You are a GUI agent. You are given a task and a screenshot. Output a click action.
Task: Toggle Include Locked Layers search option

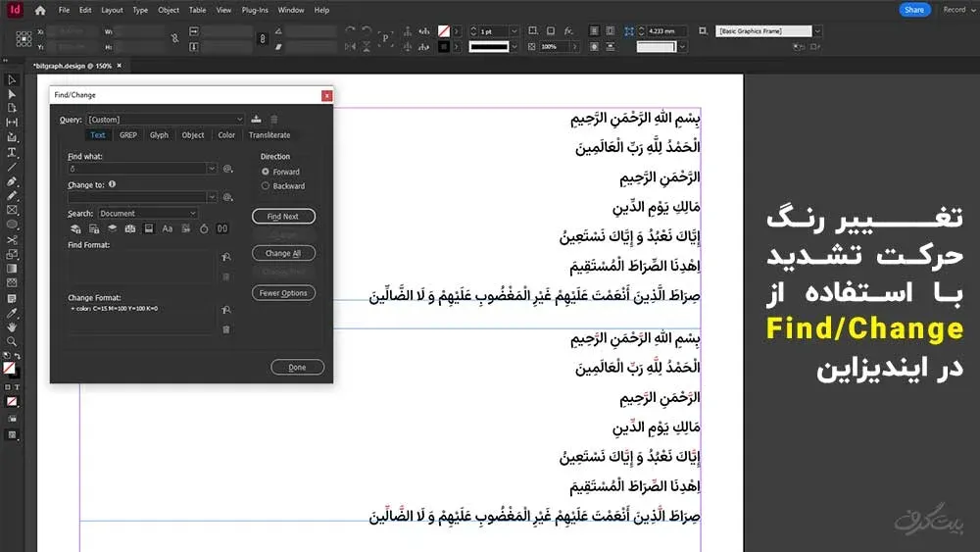75,228
